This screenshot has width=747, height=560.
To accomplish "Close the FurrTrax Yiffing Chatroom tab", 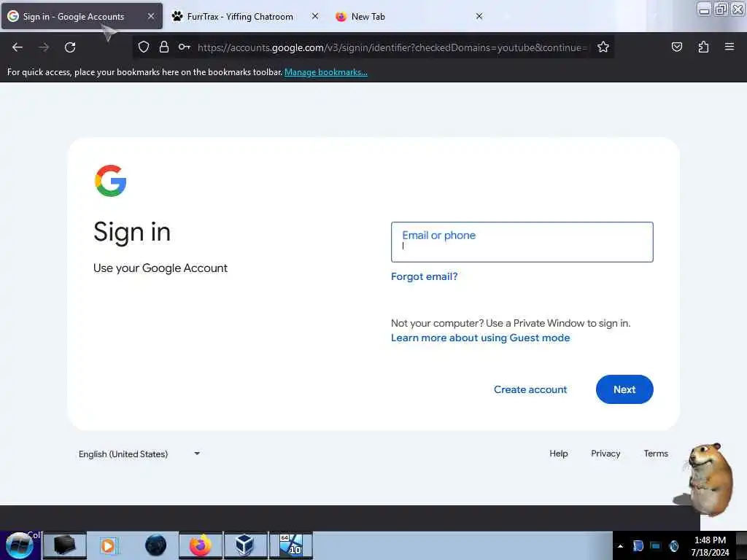I will pos(315,16).
